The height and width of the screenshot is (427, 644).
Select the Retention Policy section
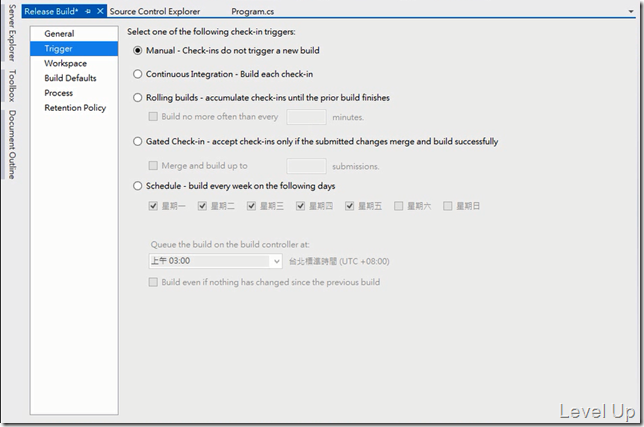point(74,108)
